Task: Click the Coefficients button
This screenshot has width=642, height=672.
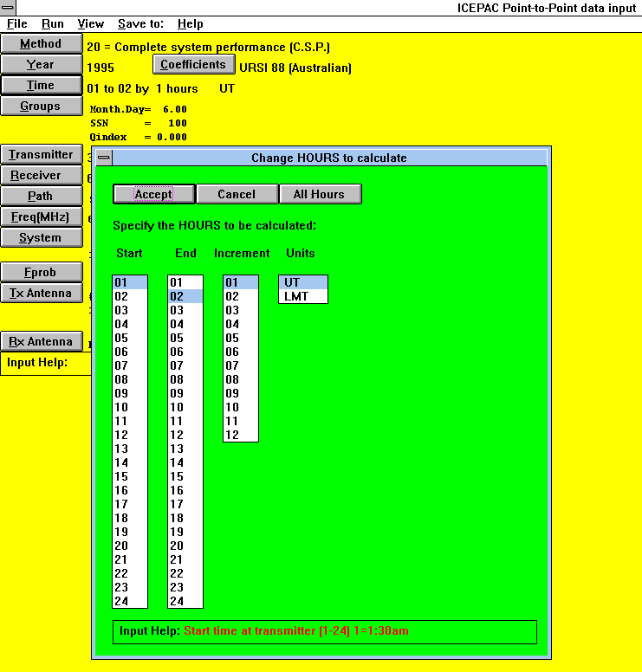Action: pos(193,64)
